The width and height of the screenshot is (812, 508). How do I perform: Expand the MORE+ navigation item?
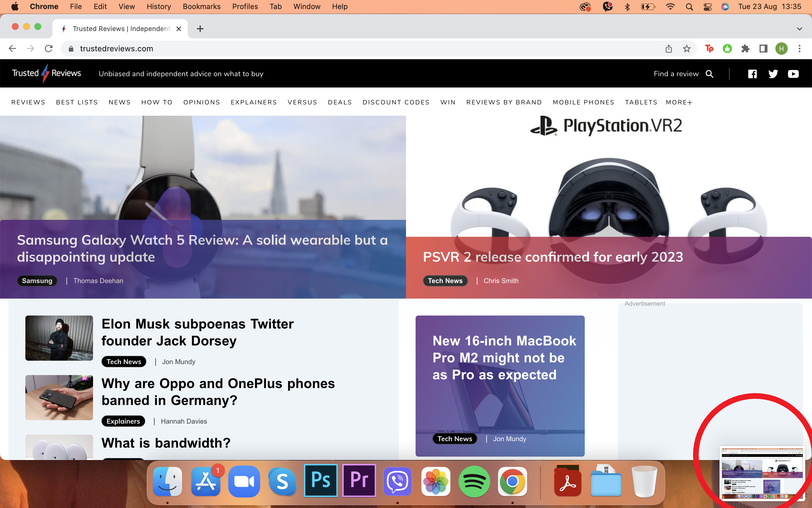click(679, 102)
